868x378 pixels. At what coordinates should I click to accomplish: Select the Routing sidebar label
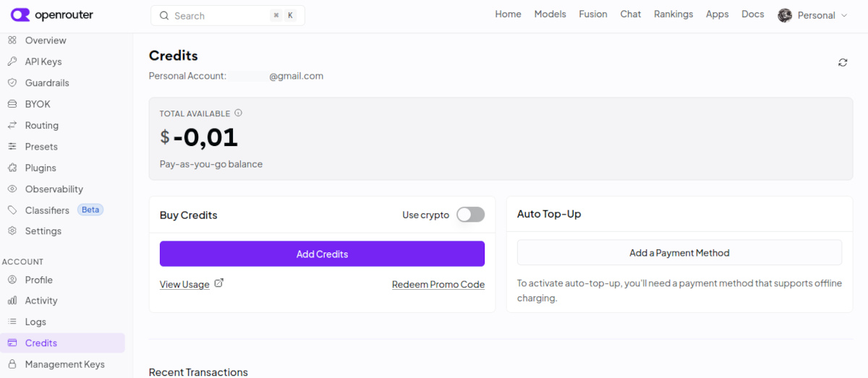pos(42,125)
